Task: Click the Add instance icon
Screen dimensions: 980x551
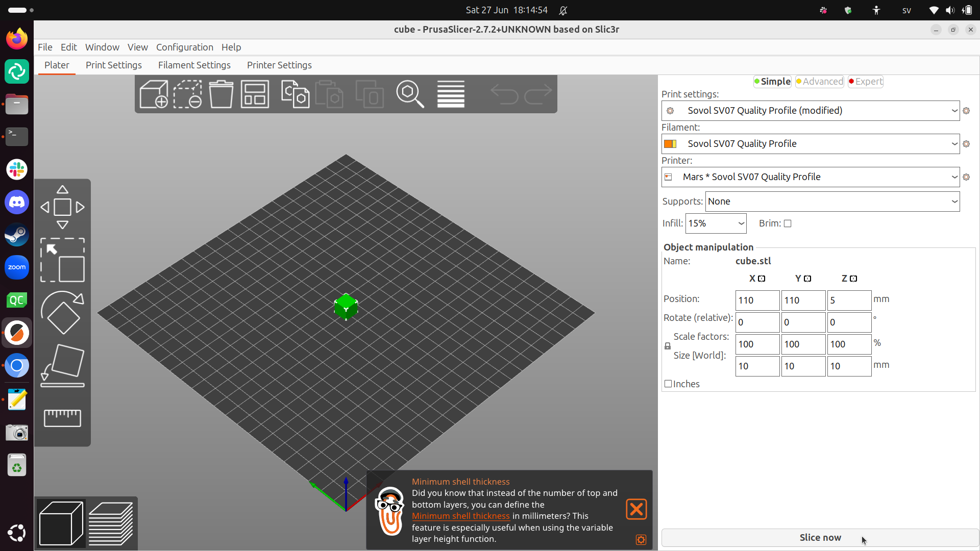Action: coord(370,94)
